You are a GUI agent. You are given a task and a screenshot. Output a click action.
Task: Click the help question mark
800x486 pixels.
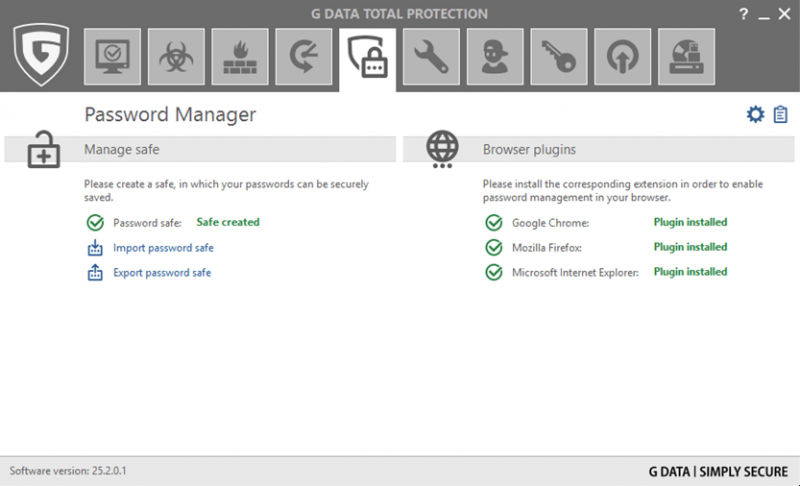click(743, 14)
